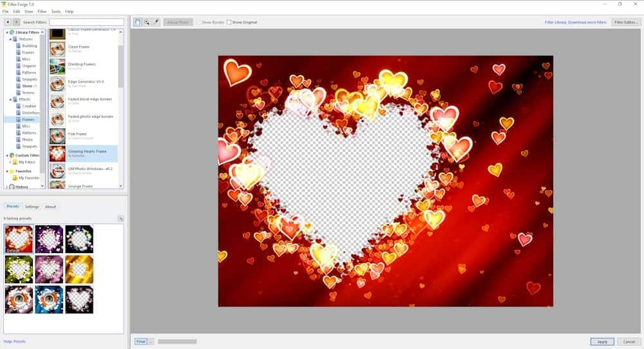Enable the Show Original checkbox
644x349 pixels.
pos(229,22)
